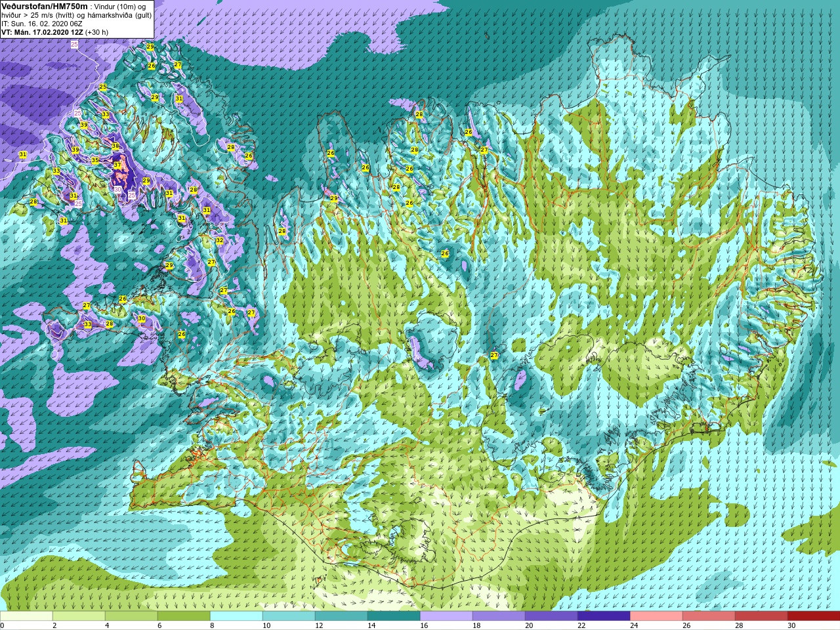Pick the 8–10 m/s light cyan legend swatch
840x630 pixels.
pos(236,616)
